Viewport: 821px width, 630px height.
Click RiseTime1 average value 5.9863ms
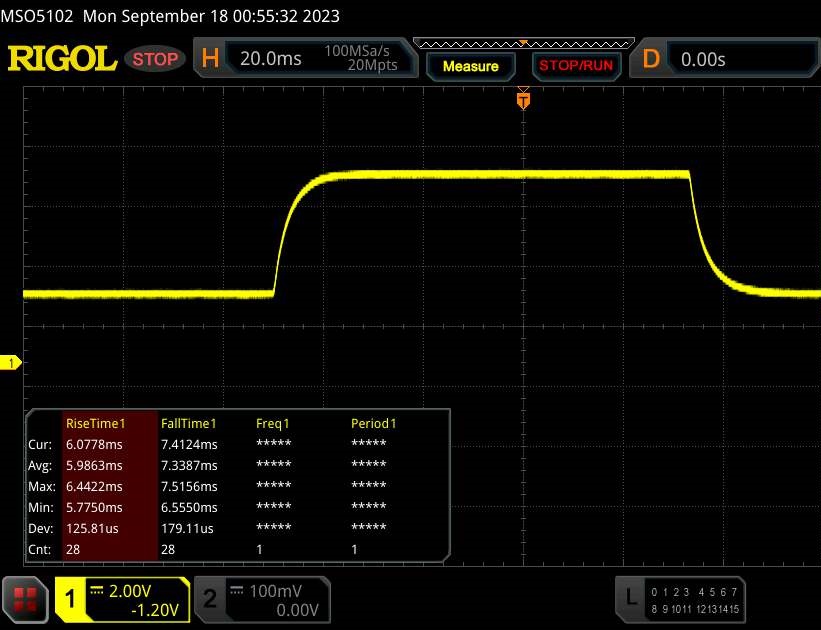(94, 465)
